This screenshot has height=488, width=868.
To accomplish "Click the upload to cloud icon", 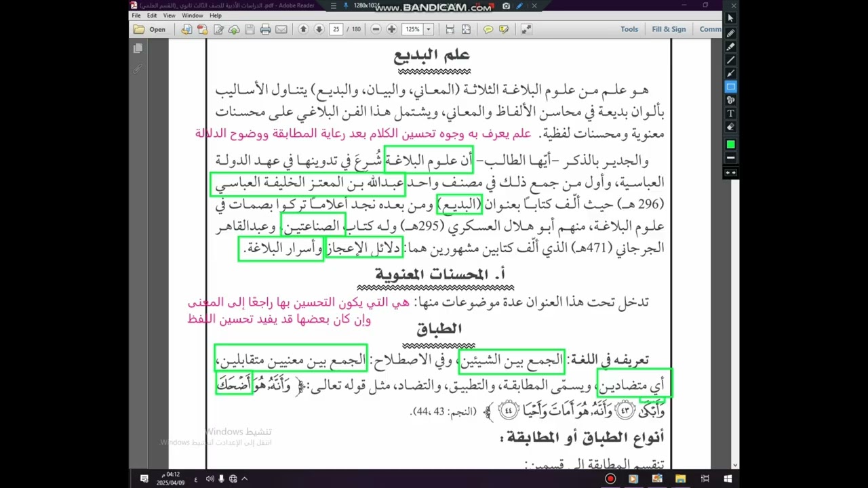I will pos(234,29).
